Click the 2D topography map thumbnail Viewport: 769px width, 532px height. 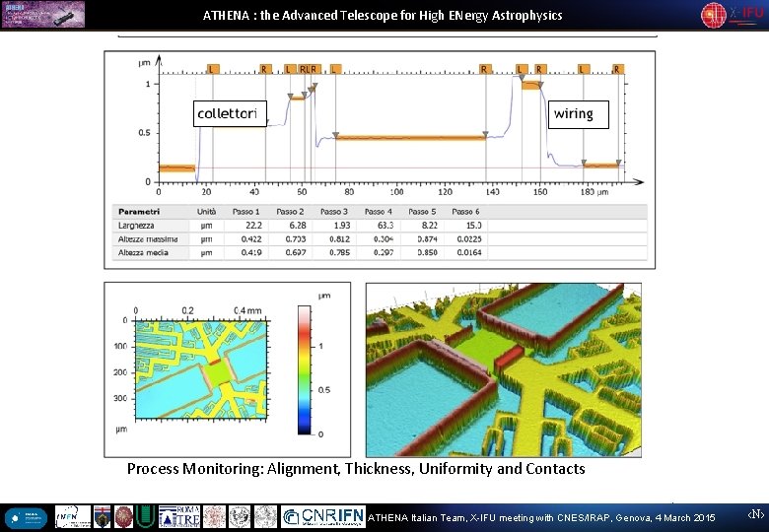click(x=201, y=369)
